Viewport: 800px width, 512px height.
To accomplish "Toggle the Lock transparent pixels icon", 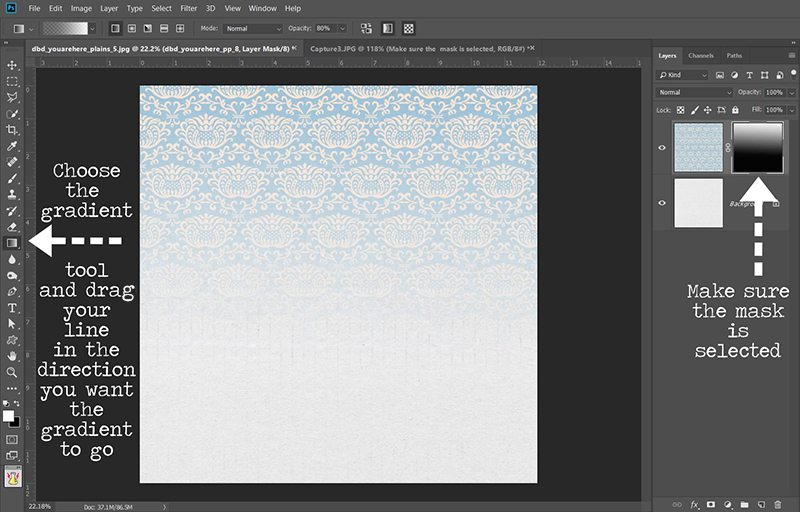I will pyautogui.click(x=681, y=109).
